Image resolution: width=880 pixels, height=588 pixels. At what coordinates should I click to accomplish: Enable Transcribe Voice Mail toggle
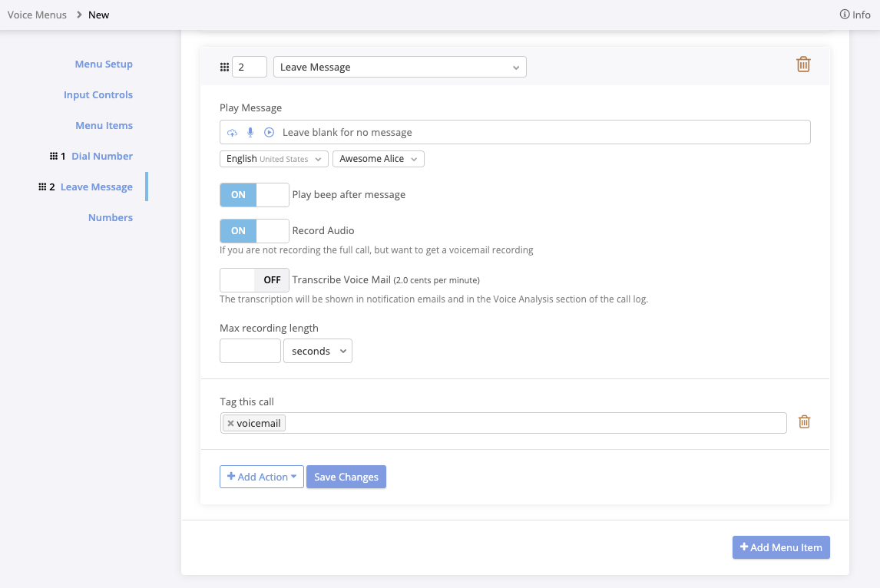click(x=254, y=280)
